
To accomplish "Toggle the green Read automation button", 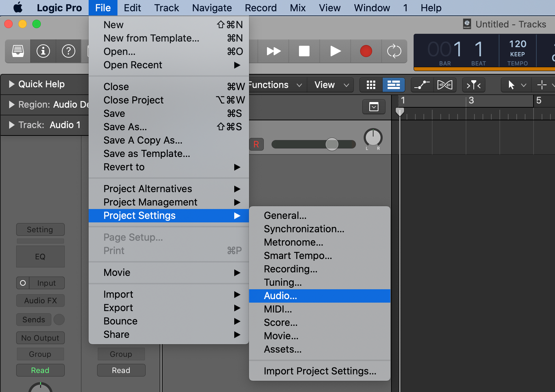I will coord(40,371).
